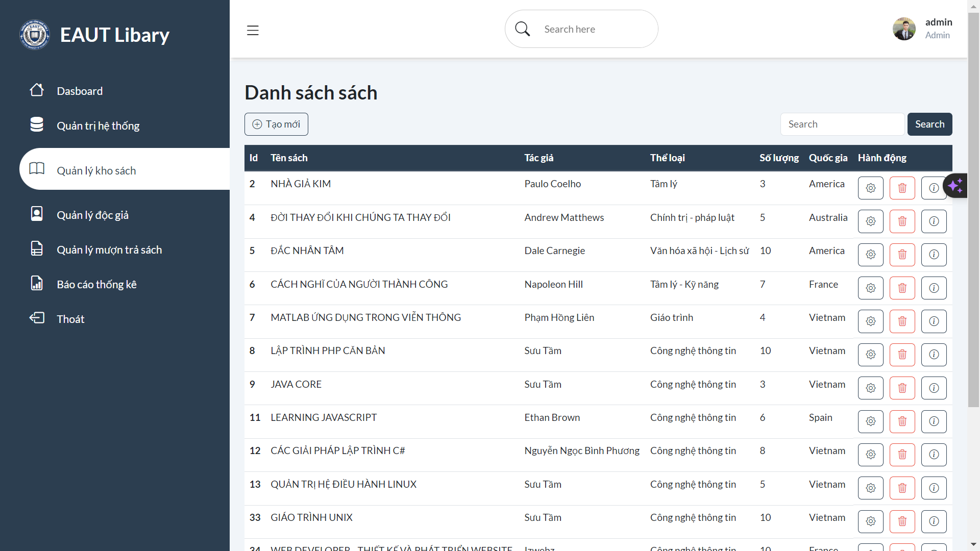980x551 pixels.
Task: Toggle the sidebar with hamburger menu
Action: [x=253, y=30]
